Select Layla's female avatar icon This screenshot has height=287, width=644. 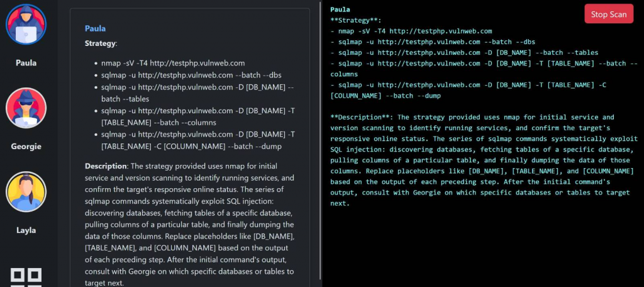[x=26, y=191]
